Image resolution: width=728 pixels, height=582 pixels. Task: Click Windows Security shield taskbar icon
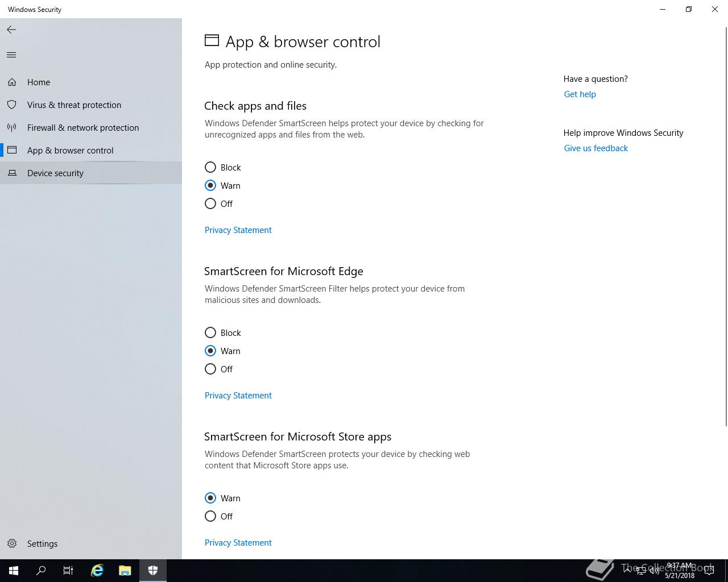pyautogui.click(x=153, y=571)
